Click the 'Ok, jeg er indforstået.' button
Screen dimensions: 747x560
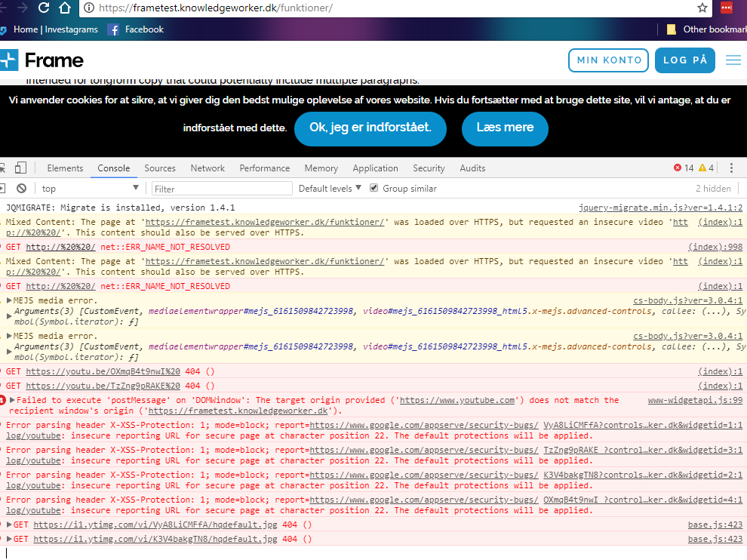pyautogui.click(x=370, y=128)
